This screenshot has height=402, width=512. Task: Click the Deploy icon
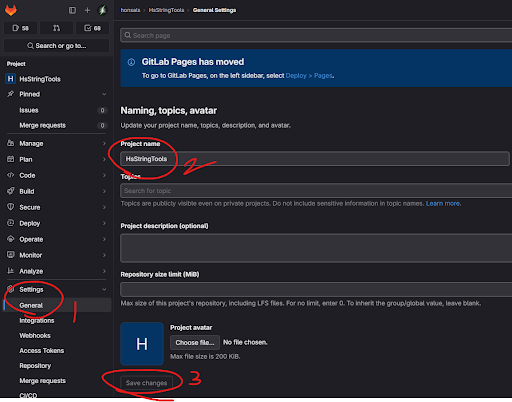10,223
